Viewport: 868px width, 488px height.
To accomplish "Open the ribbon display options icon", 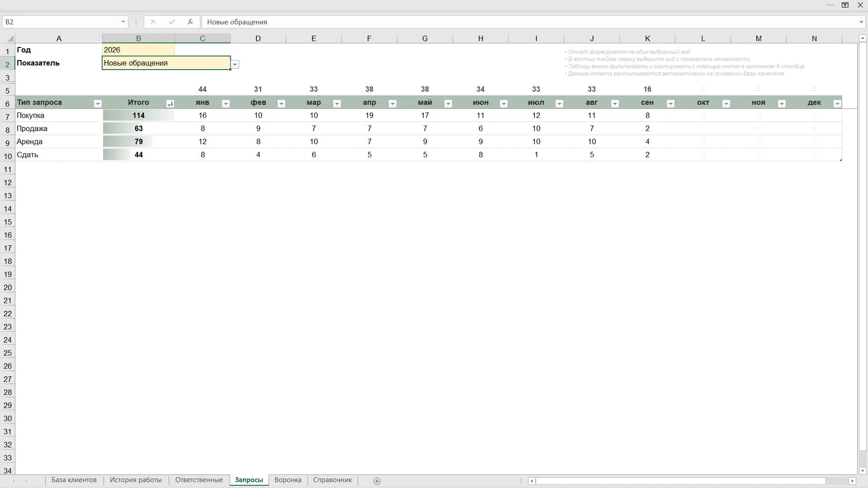I will click(845, 5).
